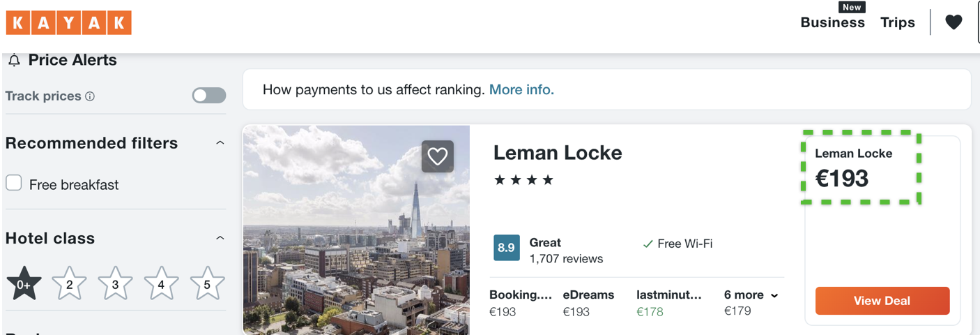The image size is (980, 335).
Task: Open the More info link
Action: [x=521, y=89]
